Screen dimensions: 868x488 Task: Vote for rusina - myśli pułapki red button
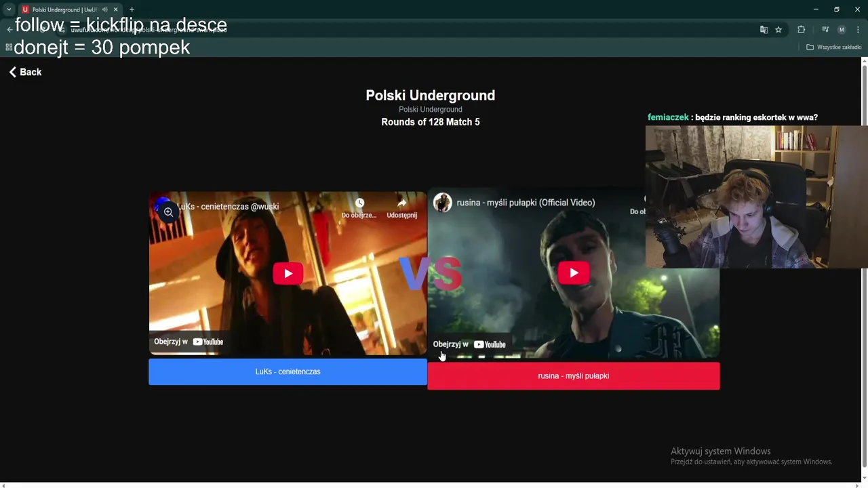tap(574, 375)
